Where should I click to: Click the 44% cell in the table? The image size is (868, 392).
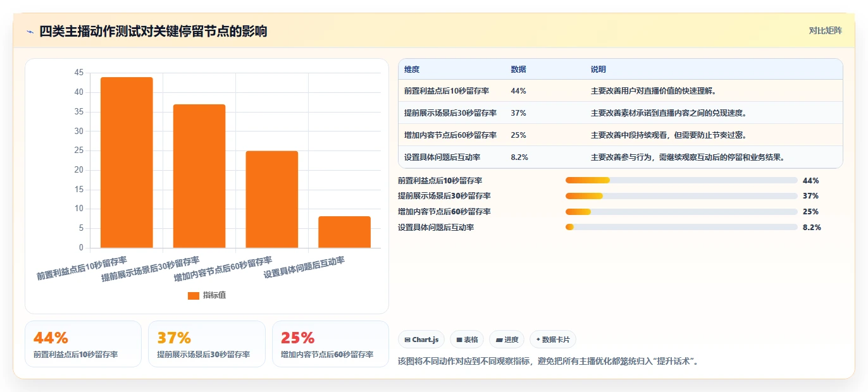tap(518, 91)
